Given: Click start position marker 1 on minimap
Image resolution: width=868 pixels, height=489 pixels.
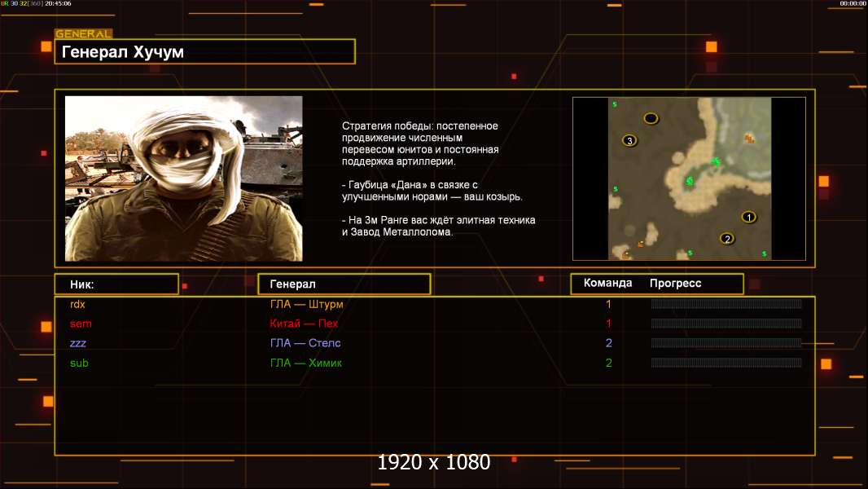Looking at the screenshot, I should click(x=748, y=217).
